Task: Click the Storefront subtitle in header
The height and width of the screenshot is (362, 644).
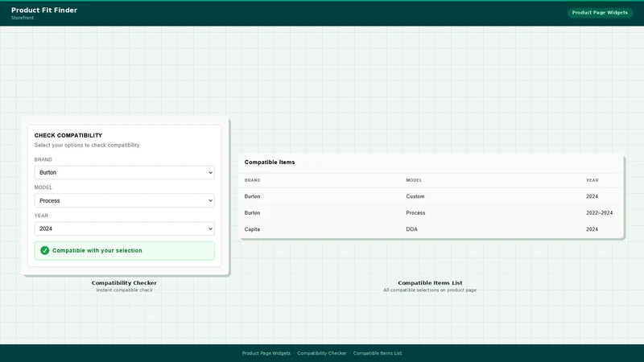Action: [x=23, y=18]
